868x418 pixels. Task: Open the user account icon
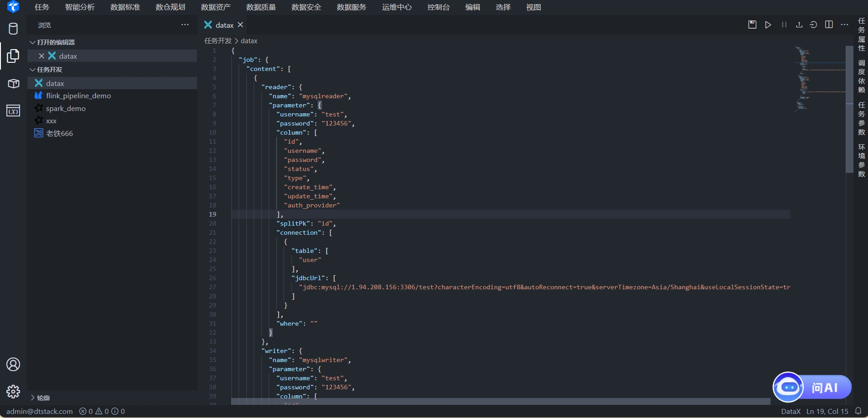click(13, 364)
